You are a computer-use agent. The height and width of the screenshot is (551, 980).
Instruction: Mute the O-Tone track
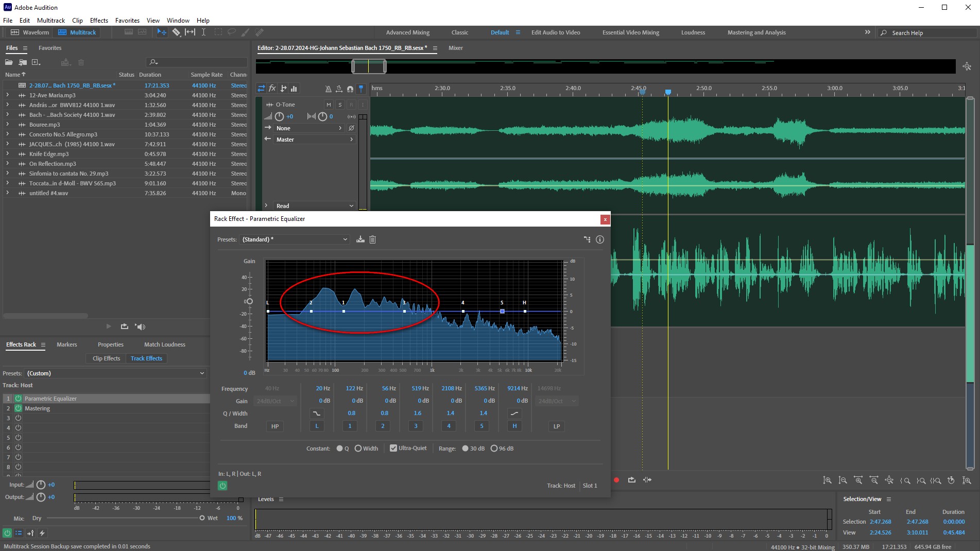[x=329, y=105]
